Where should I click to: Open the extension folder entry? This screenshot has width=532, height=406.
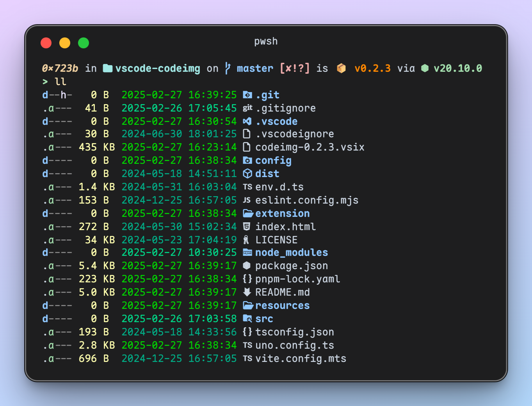coord(283,213)
